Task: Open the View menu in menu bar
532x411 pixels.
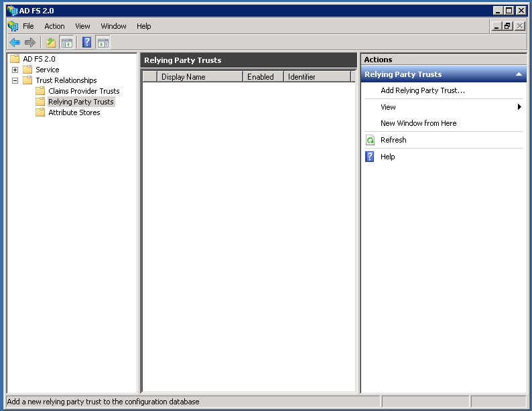Action: (82, 26)
